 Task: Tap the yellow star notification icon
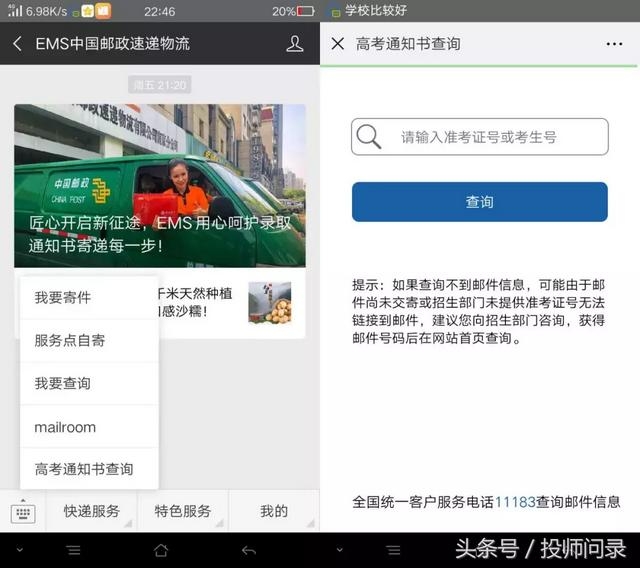pos(87,11)
